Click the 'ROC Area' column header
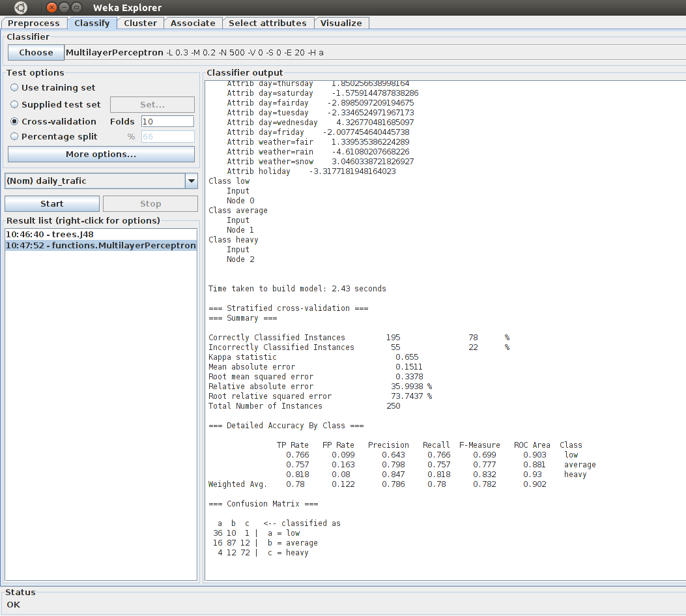 532,445
